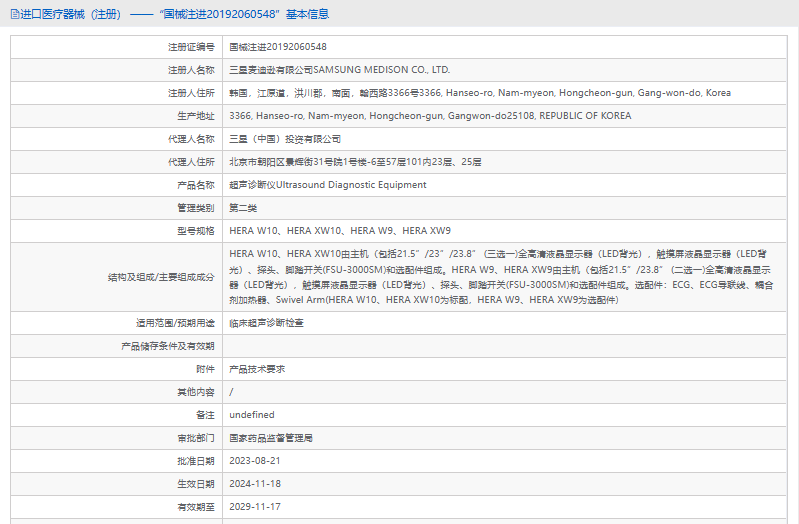Click the production address ending REPUBLIC OF KOREA
The image size is (799, 524).
tap(430, 116)
